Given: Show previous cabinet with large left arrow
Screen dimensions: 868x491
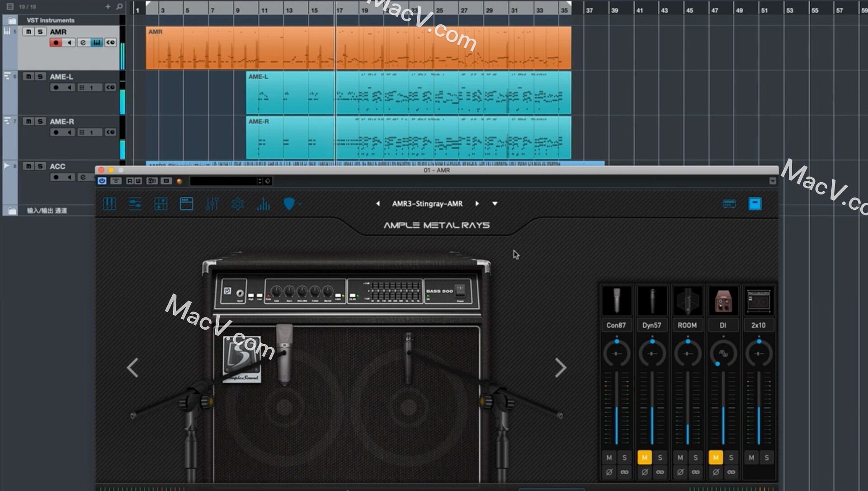Looking at the screenshot, I should coord(132,368).
